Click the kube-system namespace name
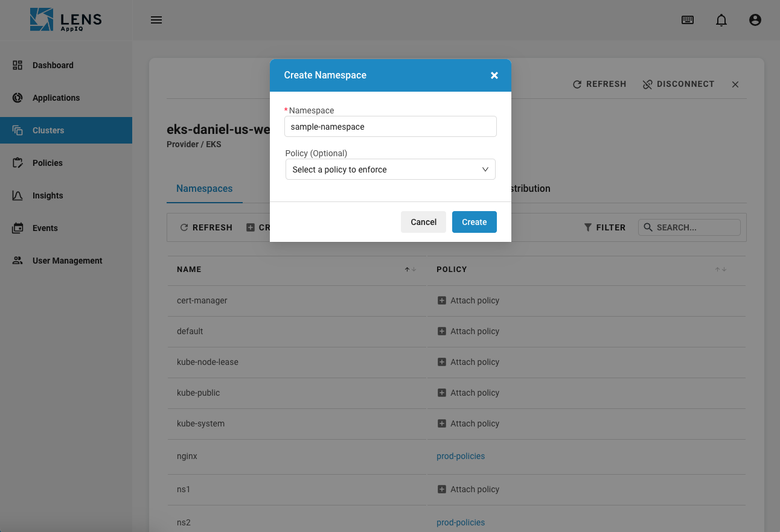This screenshot has width=780, height=532. click(x=200, y=423)
